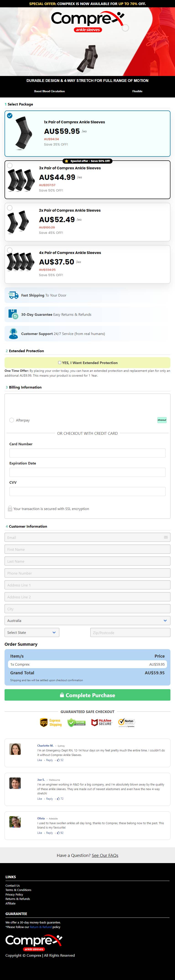Choose the Afterpay payment radio option
Viewport: 175px width, 980px height.
tap(12, 420)
